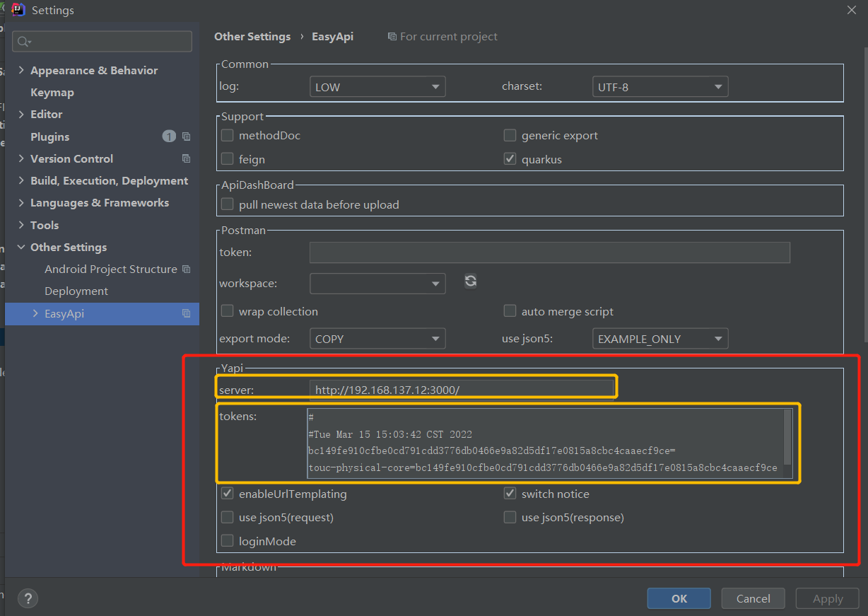Expand Build, Execution, Deployment node
Screen dimensions: 868x616
pyautogui.click(x=20, y=180)
